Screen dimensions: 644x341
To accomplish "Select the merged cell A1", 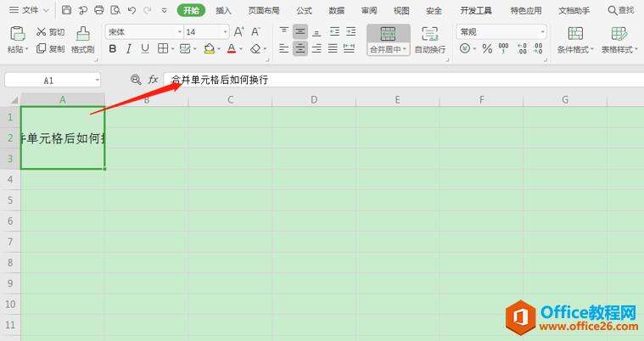I will 63,137.
